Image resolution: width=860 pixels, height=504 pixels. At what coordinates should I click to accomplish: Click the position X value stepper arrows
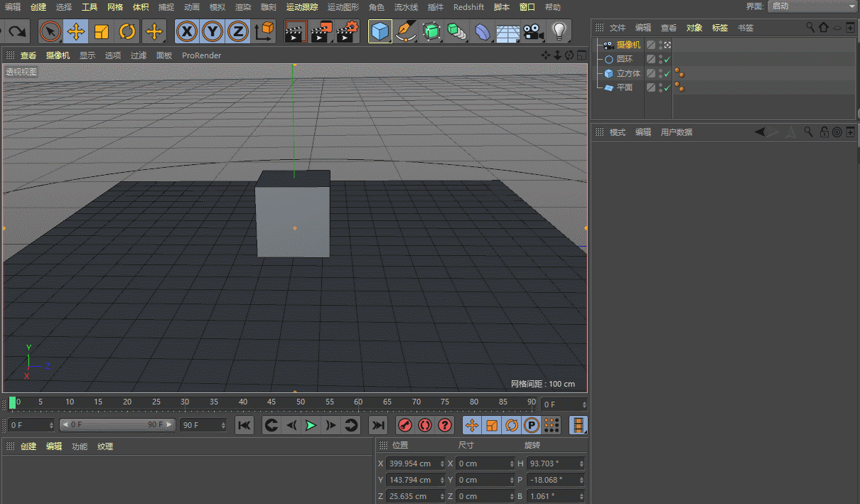[x=443, y=463]
